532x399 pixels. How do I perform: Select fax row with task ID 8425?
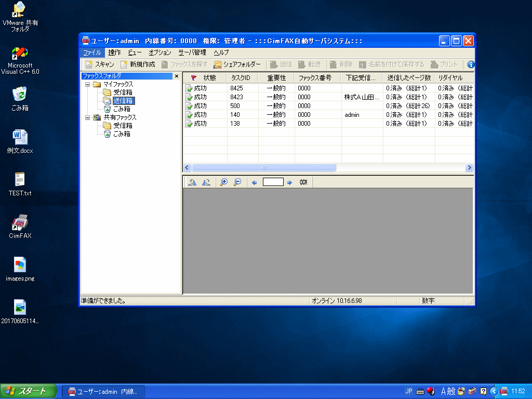[x=328, y=88]
